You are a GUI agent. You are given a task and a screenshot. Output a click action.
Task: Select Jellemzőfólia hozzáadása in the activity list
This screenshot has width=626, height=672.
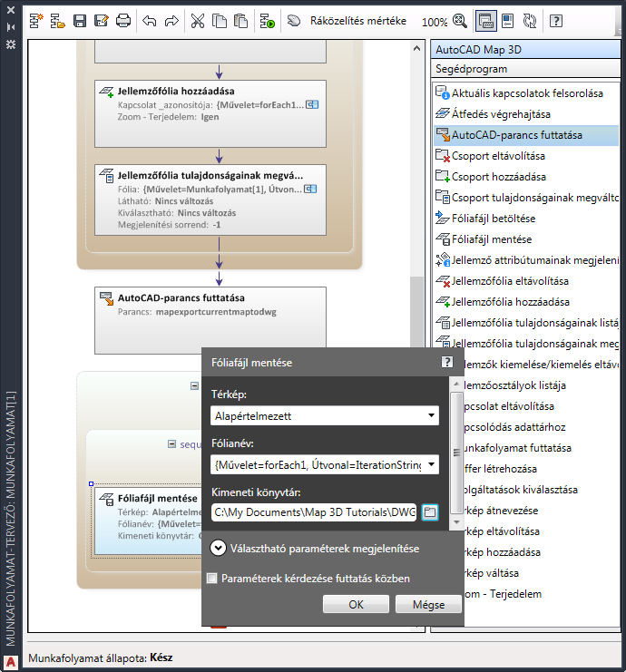tap(526, 302)
